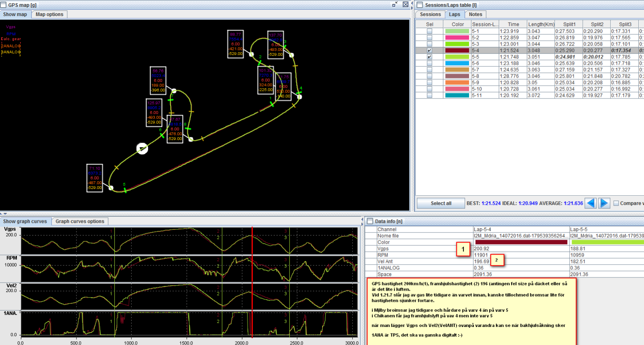Click the white position marker on the track
This screenshot has height=345, width=644.
[x=142, y=148]
